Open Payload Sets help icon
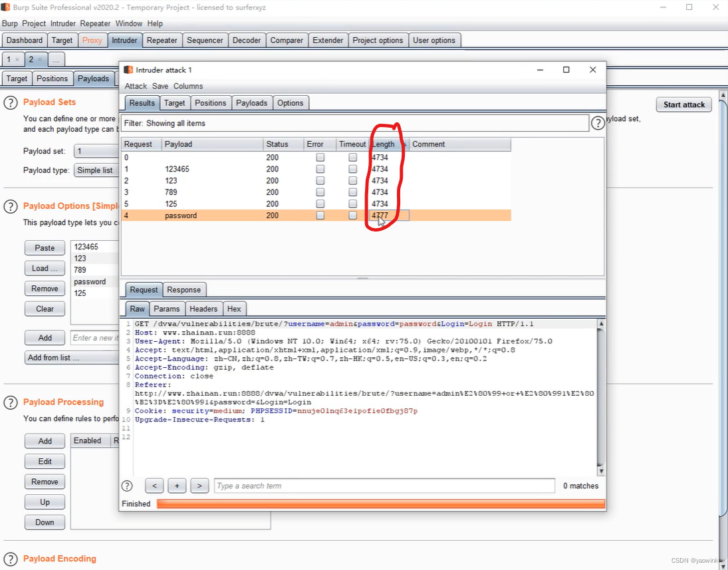This screenshot has height=570, width=728. pos(11,102)
